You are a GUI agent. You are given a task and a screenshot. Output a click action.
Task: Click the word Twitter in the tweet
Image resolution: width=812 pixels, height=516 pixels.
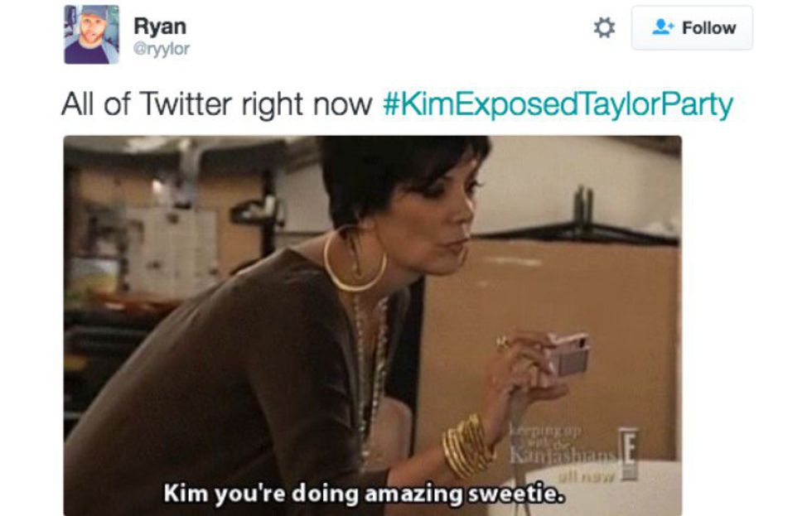tap(186, 104)
